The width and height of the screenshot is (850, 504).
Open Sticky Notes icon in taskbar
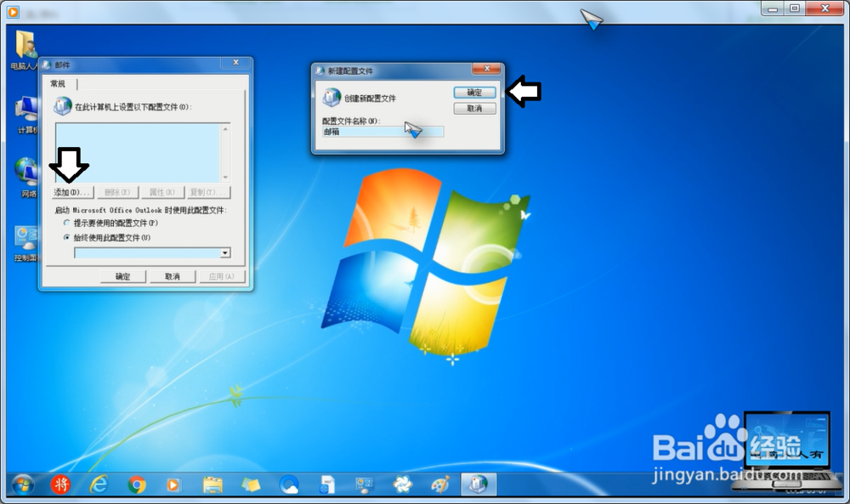[x=251, y=484]
